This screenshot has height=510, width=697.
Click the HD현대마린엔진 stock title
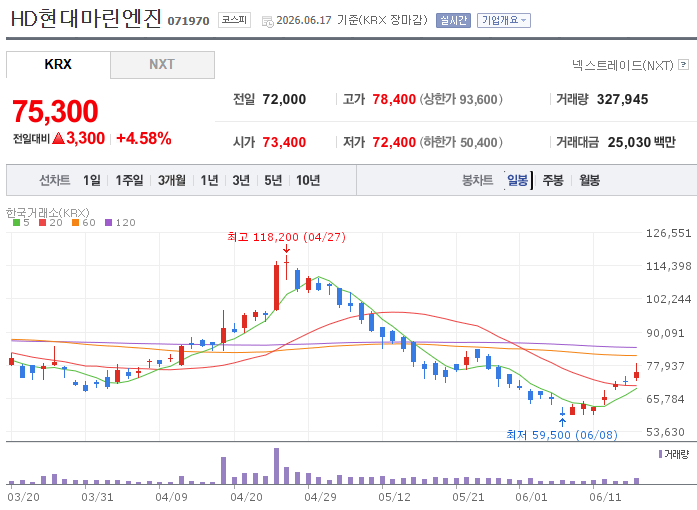pos(86,19)
